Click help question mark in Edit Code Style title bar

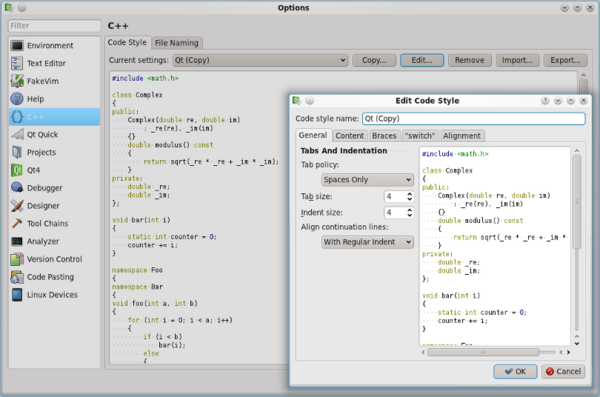point(545,101)
